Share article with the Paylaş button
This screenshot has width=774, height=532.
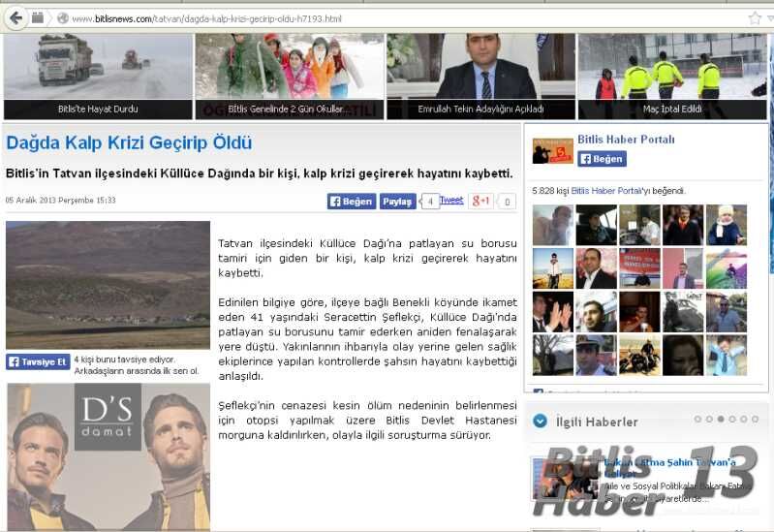click(397, 202)
